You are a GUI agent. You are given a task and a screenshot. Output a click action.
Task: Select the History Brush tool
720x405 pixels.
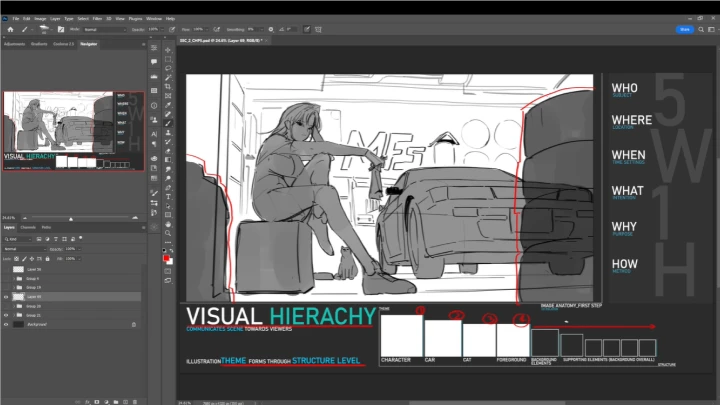point(168,142)
